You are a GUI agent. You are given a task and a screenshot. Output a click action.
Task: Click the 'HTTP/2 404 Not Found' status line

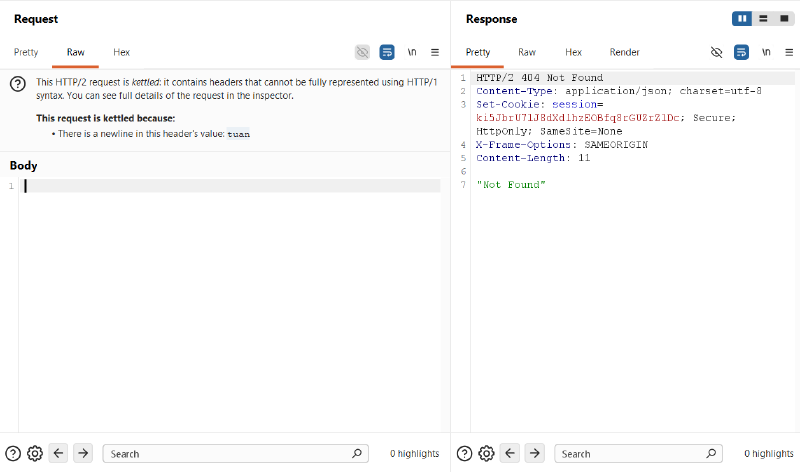pyautogui.click(x=540, y=78)
